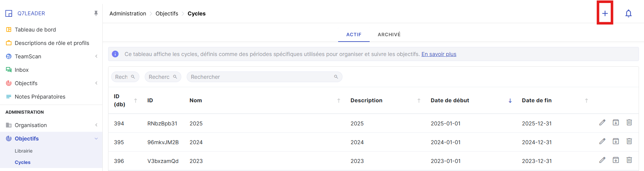Follow the "En savoir plus" link
The height and width of the screenshot is (171, 644).
439,54
